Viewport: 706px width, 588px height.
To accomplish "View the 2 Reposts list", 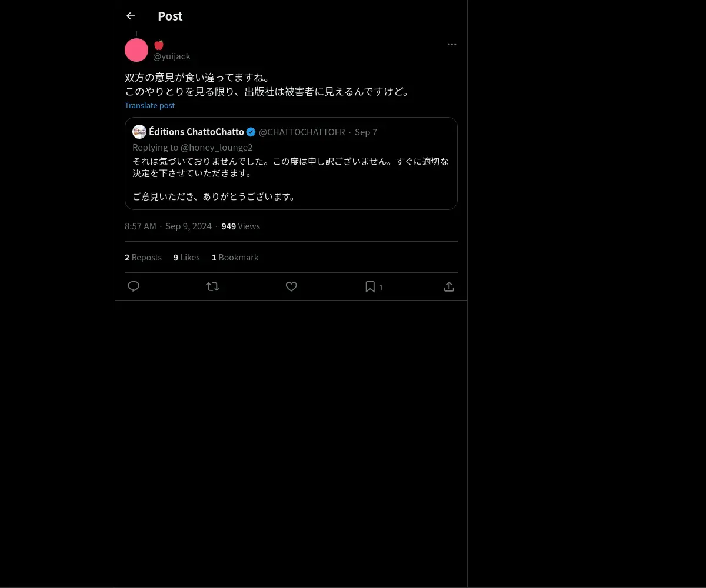I will pos(143,257).
